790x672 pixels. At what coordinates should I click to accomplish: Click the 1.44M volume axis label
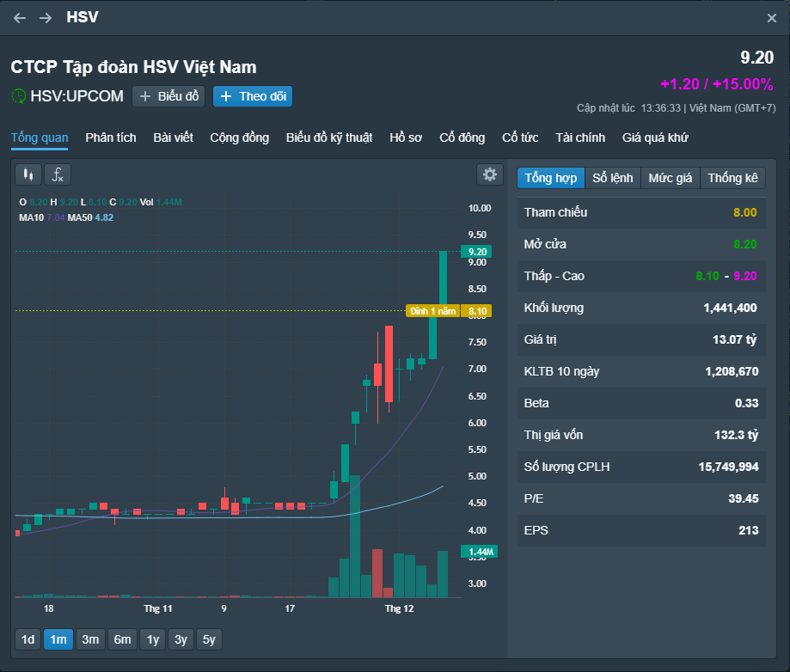(x=480, y=552)
